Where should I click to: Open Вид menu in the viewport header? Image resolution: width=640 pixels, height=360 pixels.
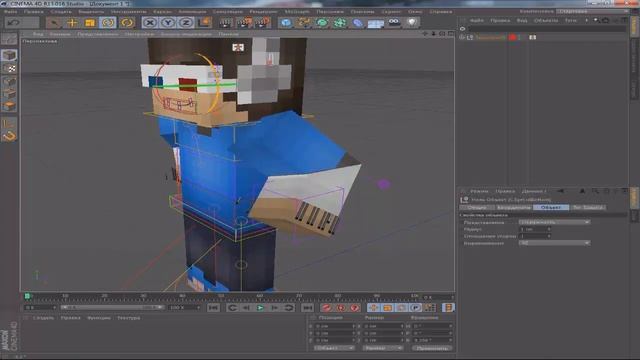tap(38, 34)
